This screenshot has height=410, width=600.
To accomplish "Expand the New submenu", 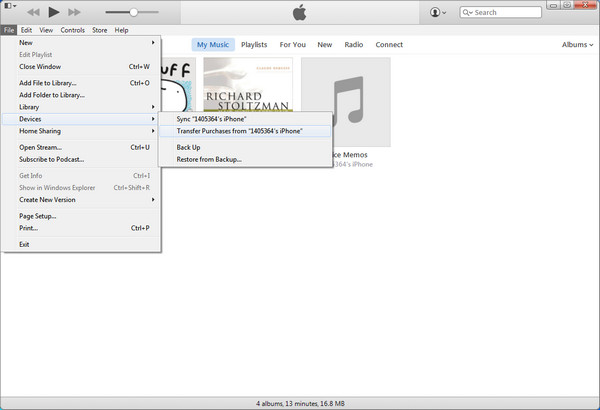I will (81, 42).
